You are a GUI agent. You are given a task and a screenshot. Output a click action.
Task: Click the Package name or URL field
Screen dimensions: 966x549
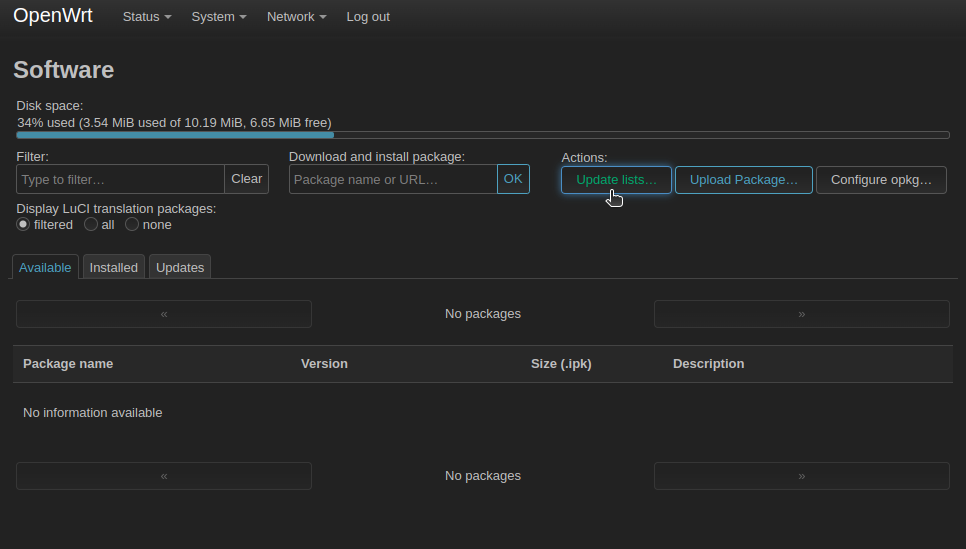[393, 179]
